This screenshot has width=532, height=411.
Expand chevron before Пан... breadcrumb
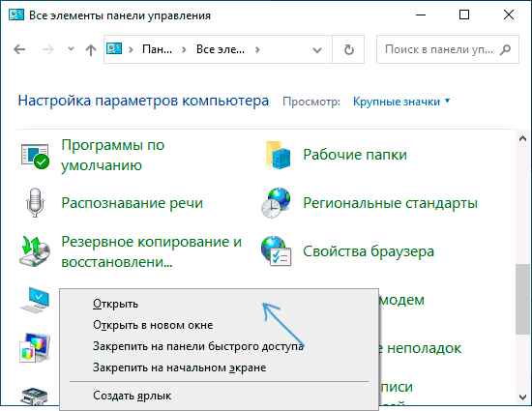(x=131, y=50)
